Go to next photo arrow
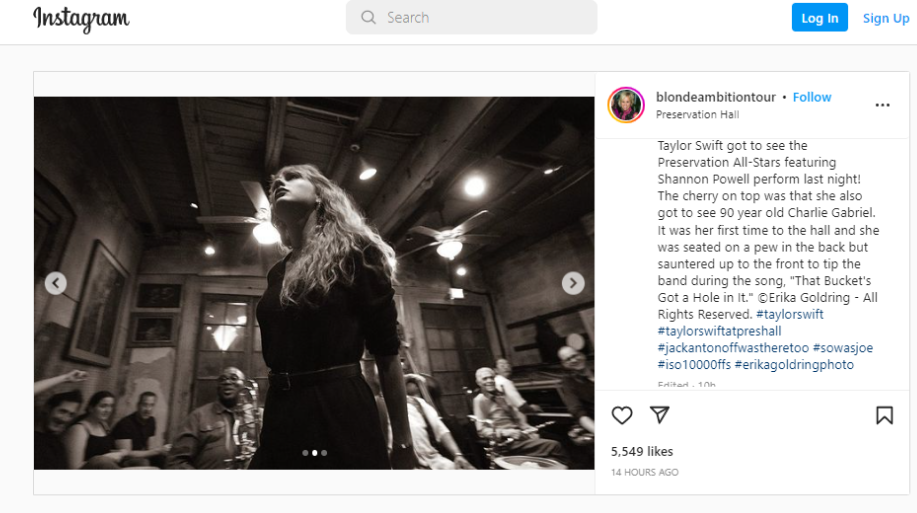The height and width of the screenshot is (513, 917). [x=573, y=283]
